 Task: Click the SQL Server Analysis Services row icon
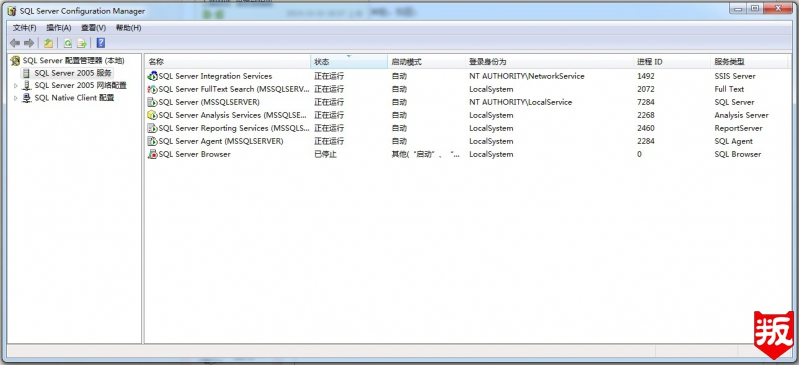click(x=152, y=115)
